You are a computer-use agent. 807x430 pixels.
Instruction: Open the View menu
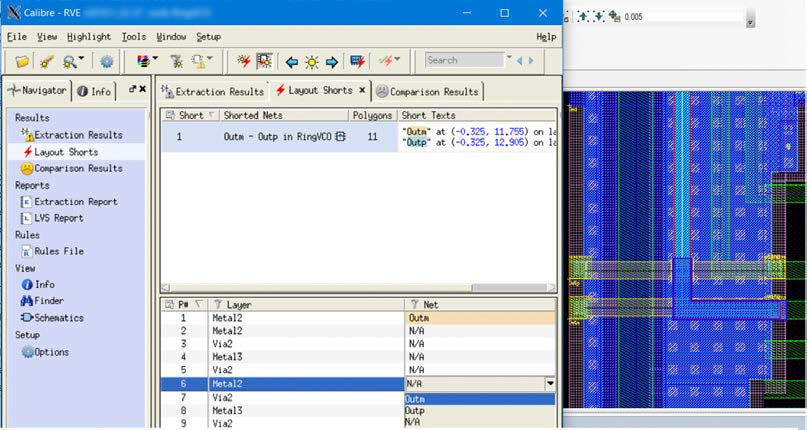point(47,37)
